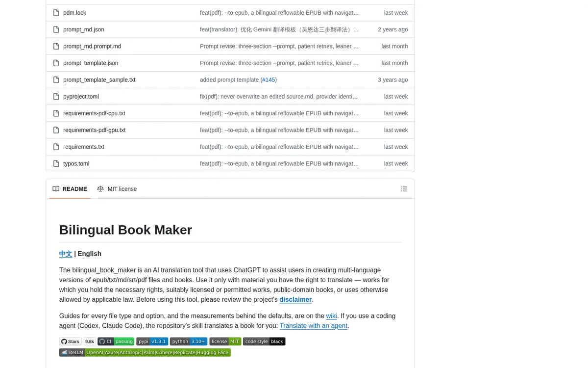Click the pypi v1.3.1 badge
This screenshot has height=368, width=588.
pyautogui.click(x=152, y=342)
